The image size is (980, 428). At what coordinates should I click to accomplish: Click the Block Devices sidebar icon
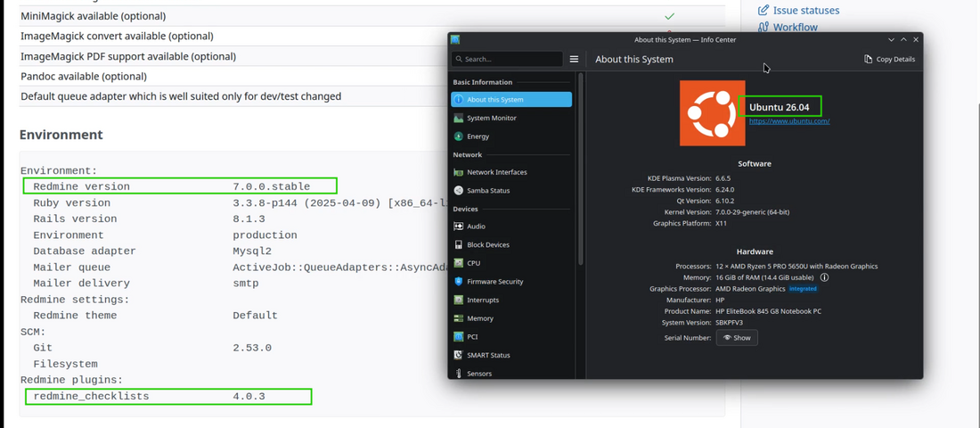point(459,244)
